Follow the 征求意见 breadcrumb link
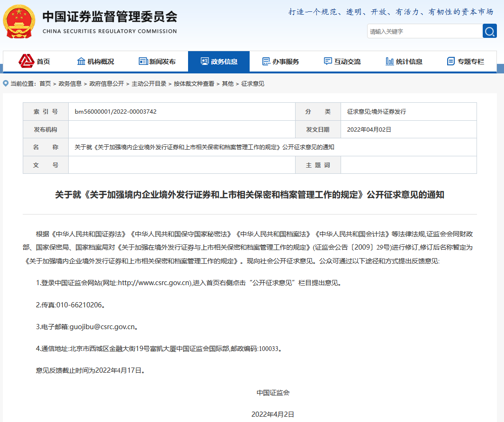Image resolution: width=504 pixels, height=422 pixels. coord(253,83)
